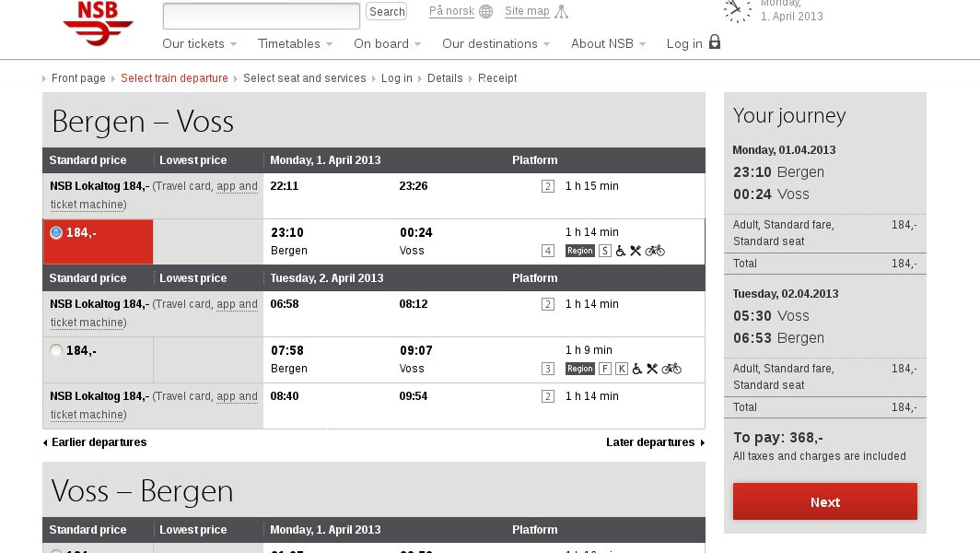This screenshot has width=980, height=553.
Task: Open the On board menu
Action: [x=387, y=43]
